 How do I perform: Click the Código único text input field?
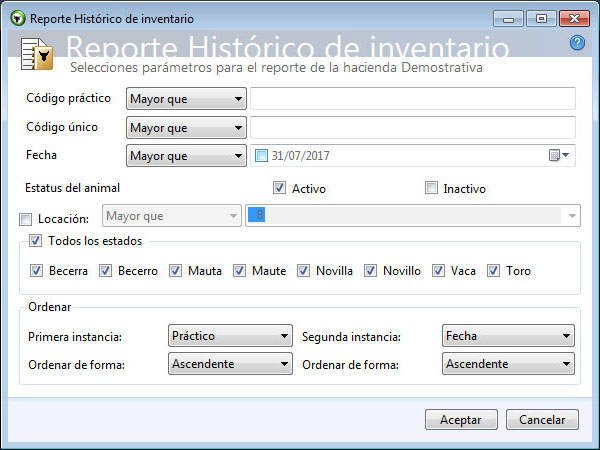click(413, 128)
